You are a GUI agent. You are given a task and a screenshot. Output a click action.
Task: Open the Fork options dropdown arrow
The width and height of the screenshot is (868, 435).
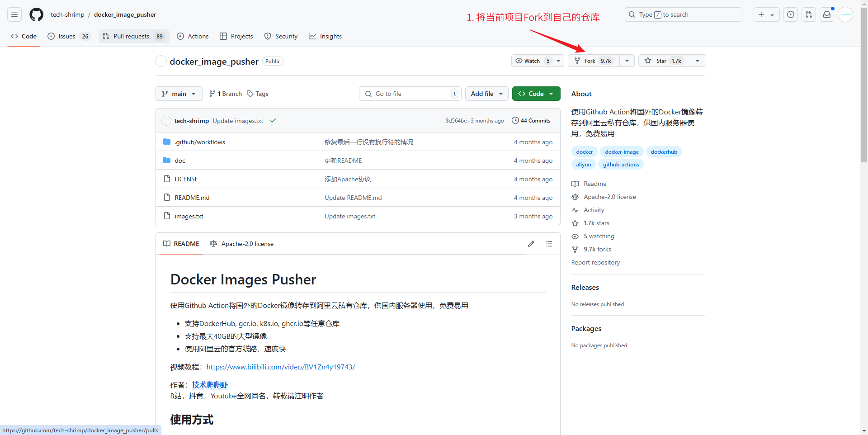[627, 61]
